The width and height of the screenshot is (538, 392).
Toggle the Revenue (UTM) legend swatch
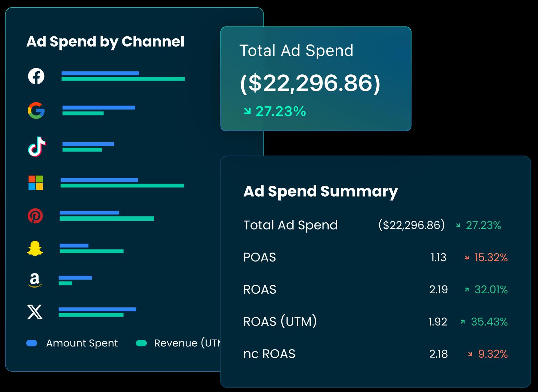tap(141, 343)
